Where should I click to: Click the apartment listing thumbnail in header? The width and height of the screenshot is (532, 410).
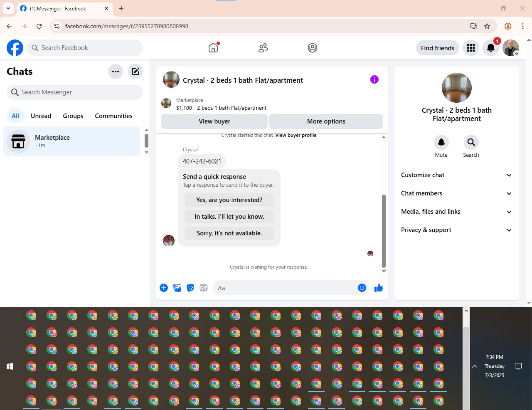171,79
